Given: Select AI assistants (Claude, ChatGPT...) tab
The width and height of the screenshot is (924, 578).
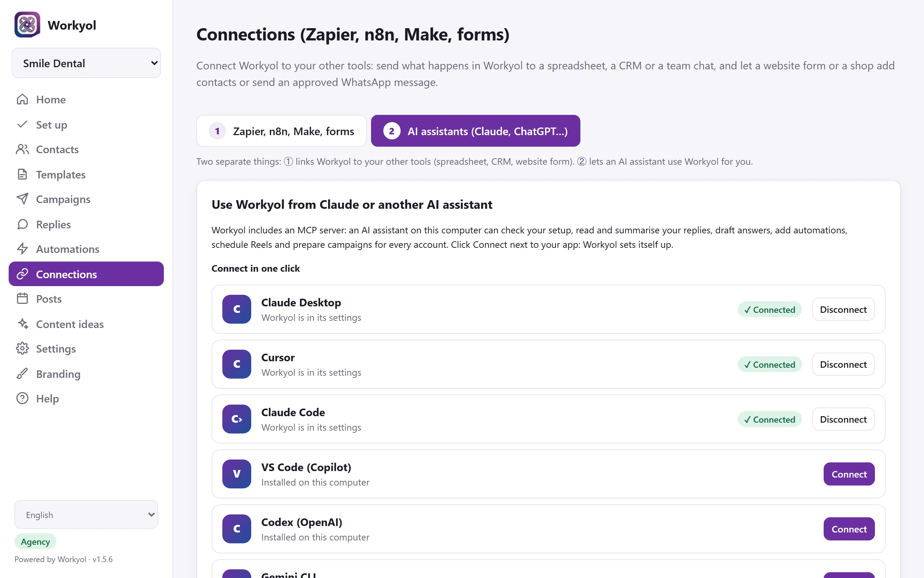Looking at the screenshot, I should click(475, 131).
